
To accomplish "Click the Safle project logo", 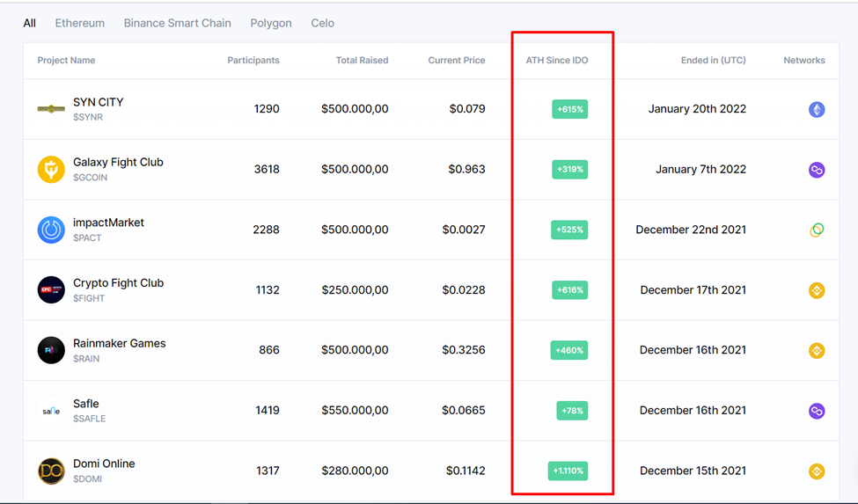I will (x=51, y=411).
